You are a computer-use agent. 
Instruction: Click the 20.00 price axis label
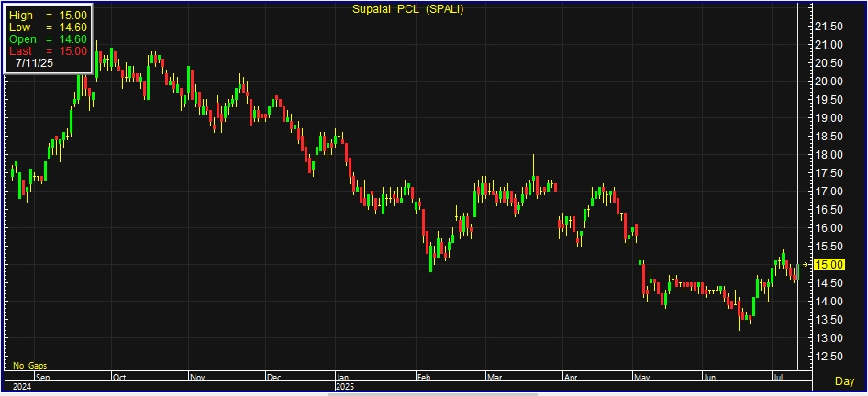click(x=829, y=82)
